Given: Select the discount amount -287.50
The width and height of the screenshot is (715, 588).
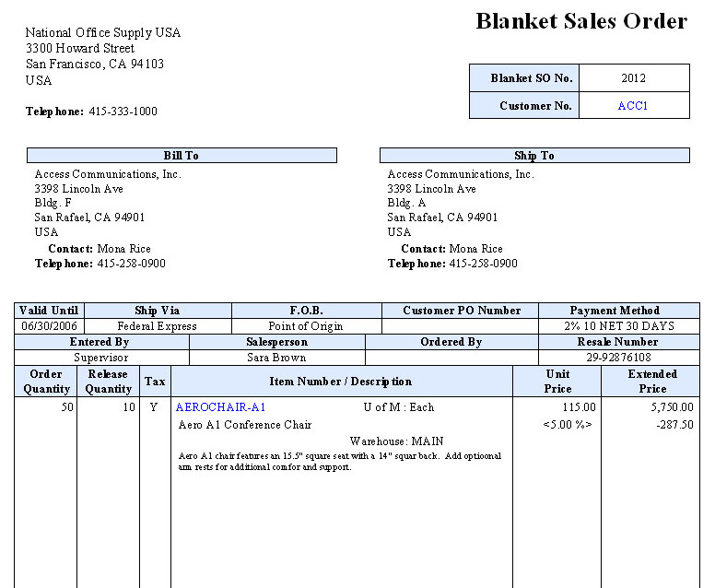Looking at the screenshot, I should [674, 425].
